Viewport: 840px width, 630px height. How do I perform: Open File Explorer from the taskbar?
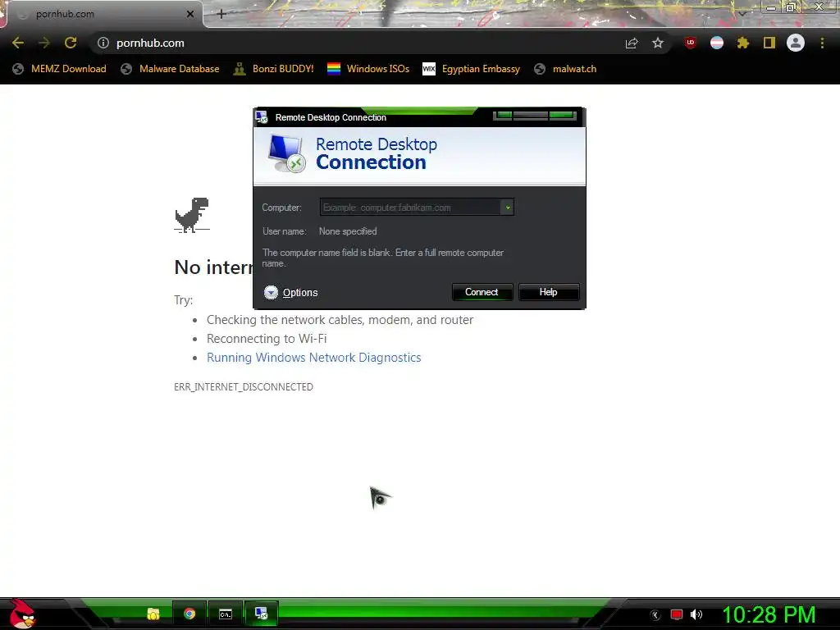click(153, 614)
